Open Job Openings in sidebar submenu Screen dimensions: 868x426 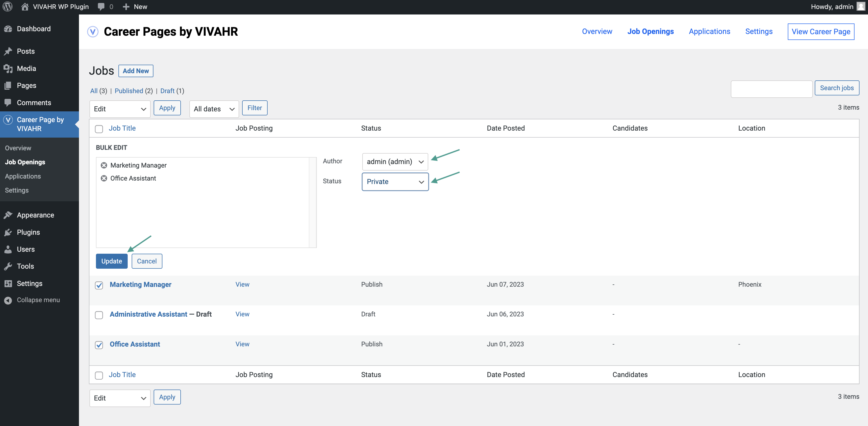(25, 162)
